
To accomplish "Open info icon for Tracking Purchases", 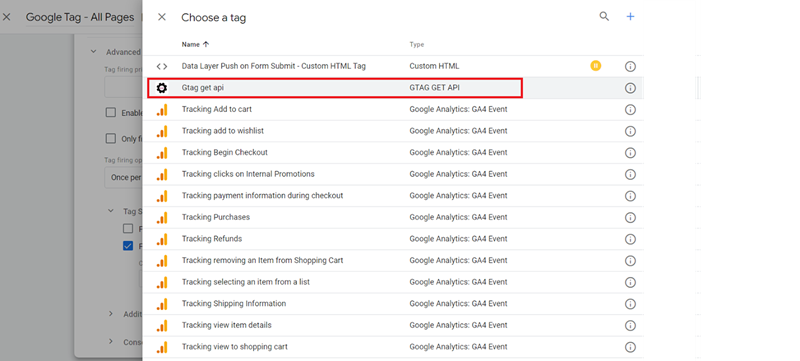I will (630, 217).
